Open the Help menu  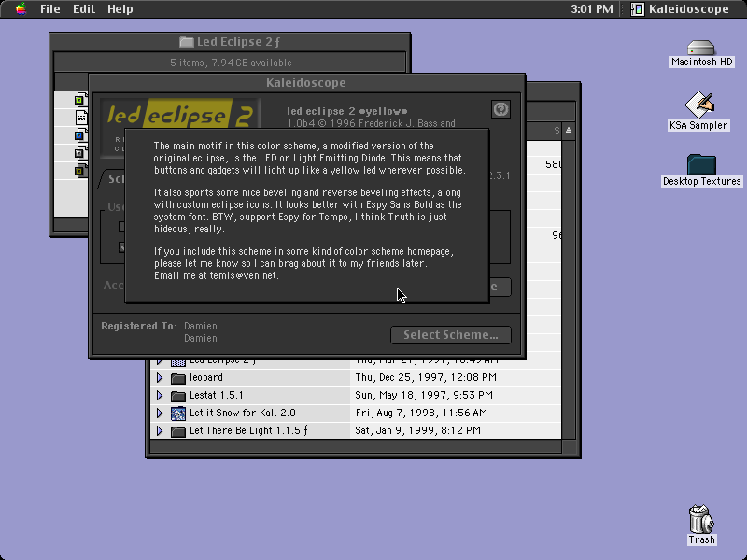[x=120, y=9]
